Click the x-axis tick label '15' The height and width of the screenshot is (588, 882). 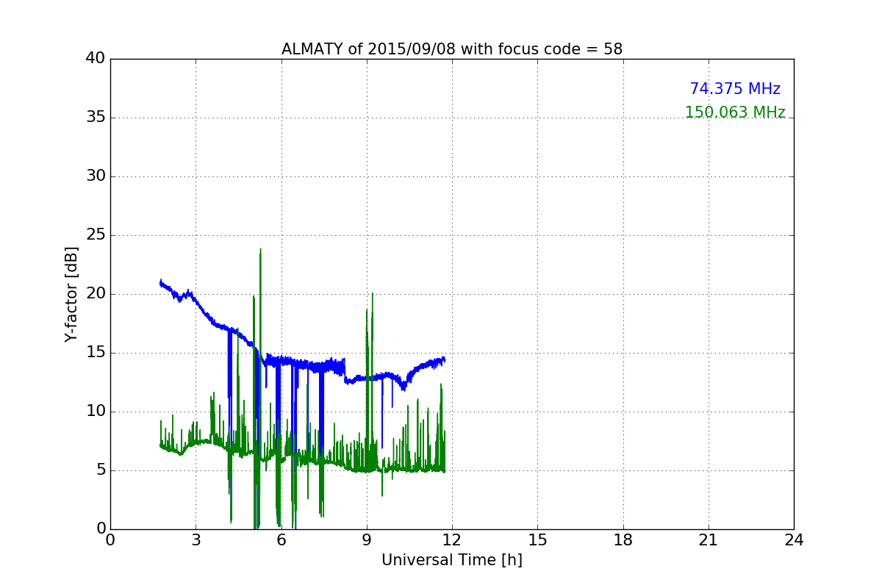pos(537,539)
